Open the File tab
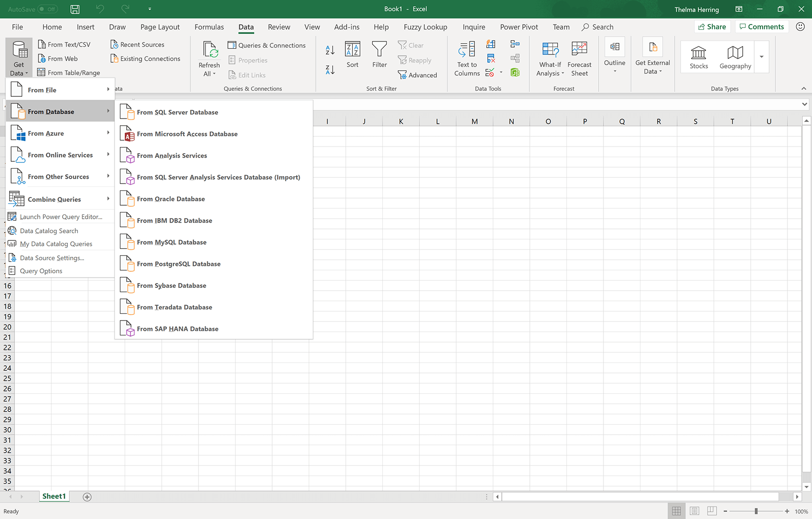This screenshot has height=519, width=812. tap(17, 27)
